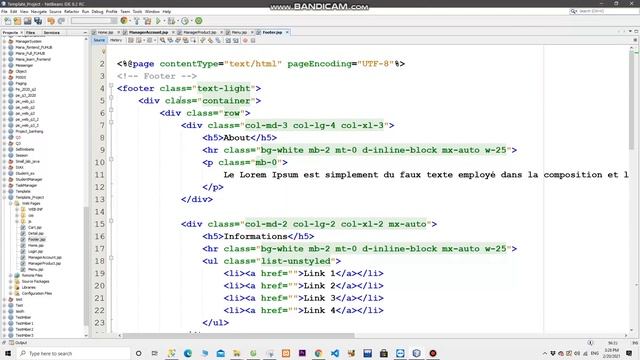Image resolution: width=640 pixels, height=360 pixels.
Task: Switch to the Home.jsp editor tab
Action: point(105,32)
